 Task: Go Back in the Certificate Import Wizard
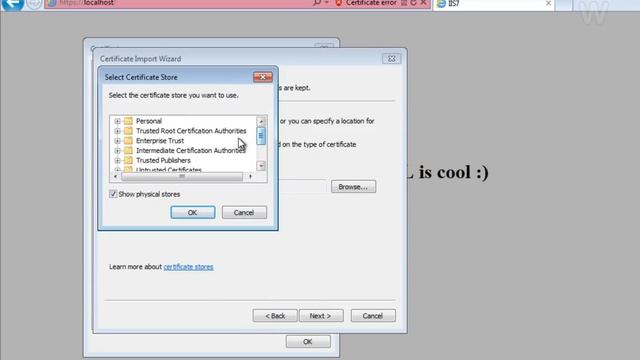275,316
